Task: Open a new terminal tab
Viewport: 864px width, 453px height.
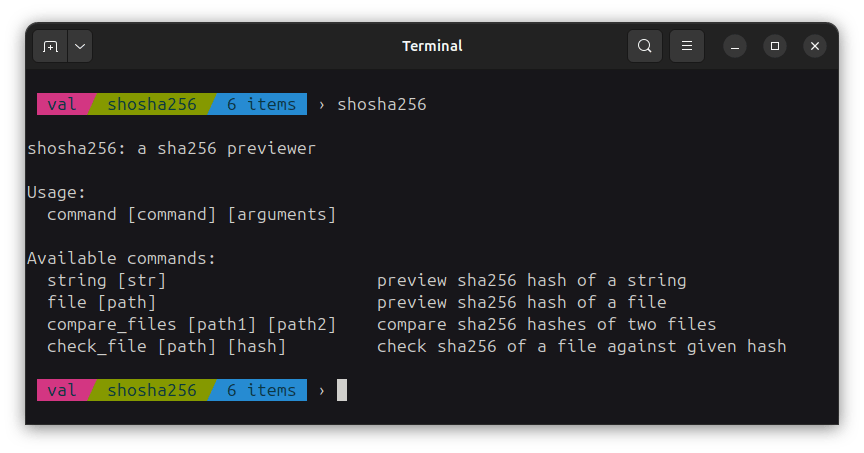Action: click(51, 46)
